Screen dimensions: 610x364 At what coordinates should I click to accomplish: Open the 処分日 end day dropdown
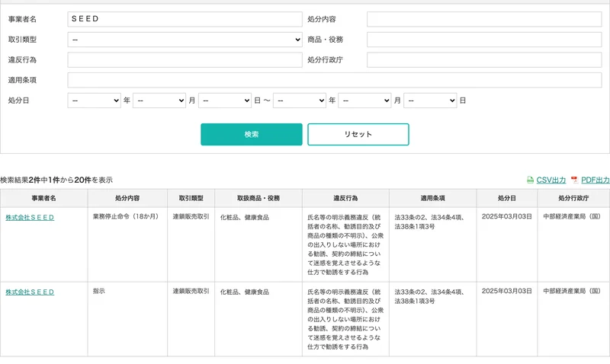pyautogui.click(x=430, y=101)
